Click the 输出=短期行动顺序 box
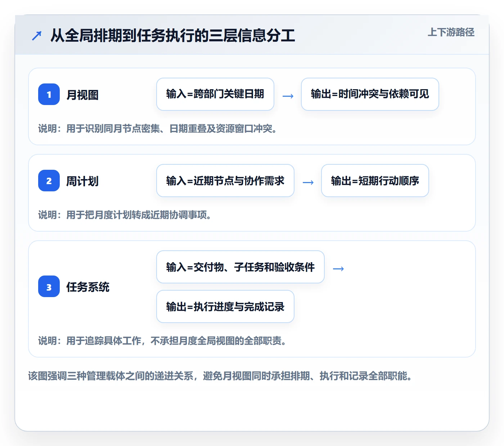 click(x=375, y=181)
